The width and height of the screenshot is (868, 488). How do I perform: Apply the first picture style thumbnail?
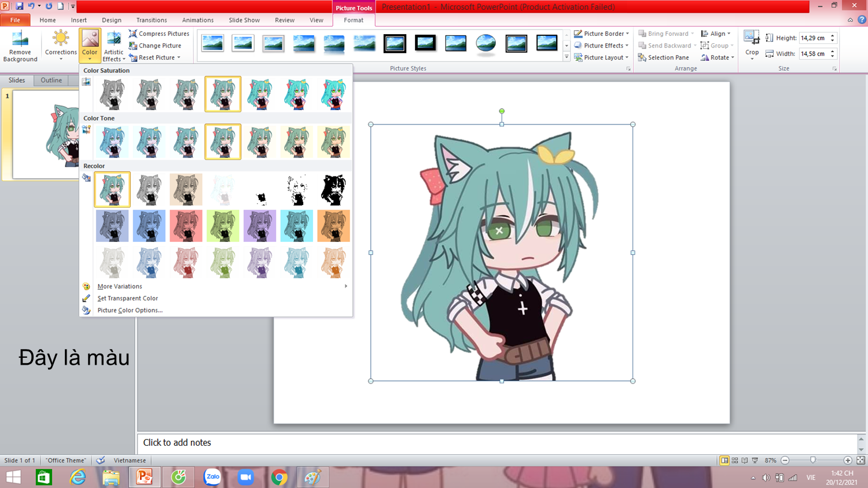tap(212, 43)
